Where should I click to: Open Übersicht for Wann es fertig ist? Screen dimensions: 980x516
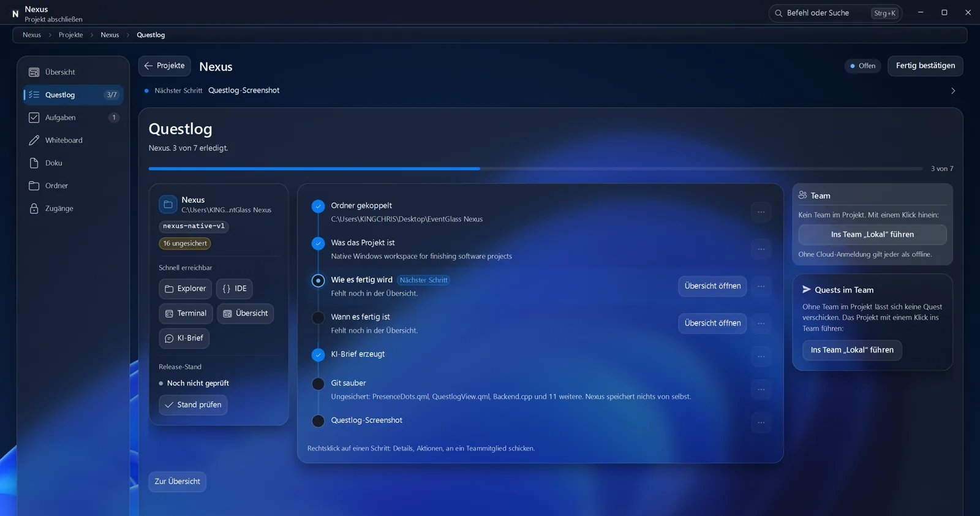pyautogui.click(x=712, y=324)
